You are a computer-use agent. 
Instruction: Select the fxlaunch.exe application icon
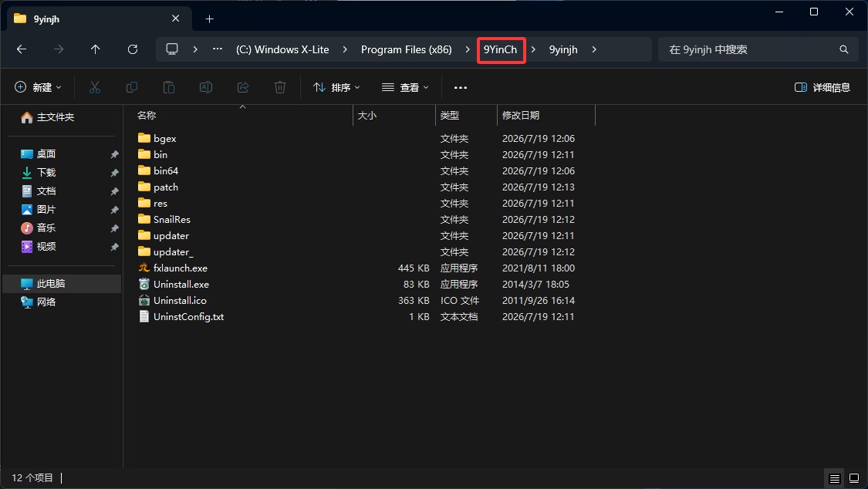click(144, 268)
